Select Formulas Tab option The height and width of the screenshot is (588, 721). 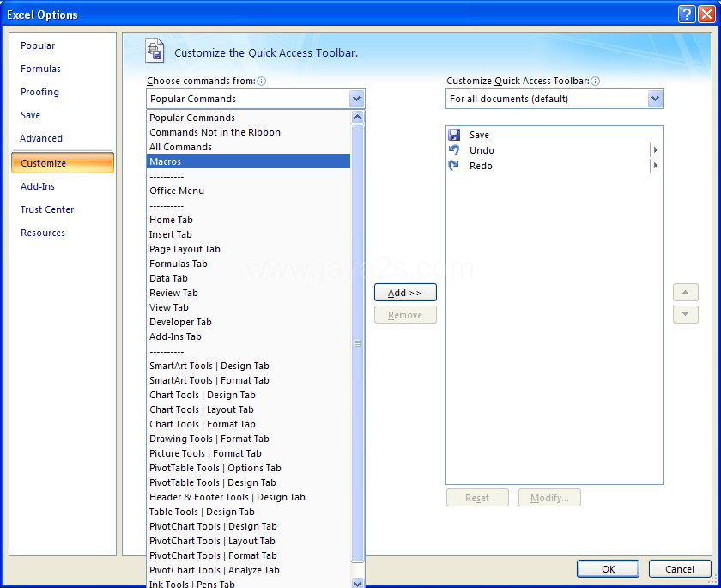click(248, 264)
